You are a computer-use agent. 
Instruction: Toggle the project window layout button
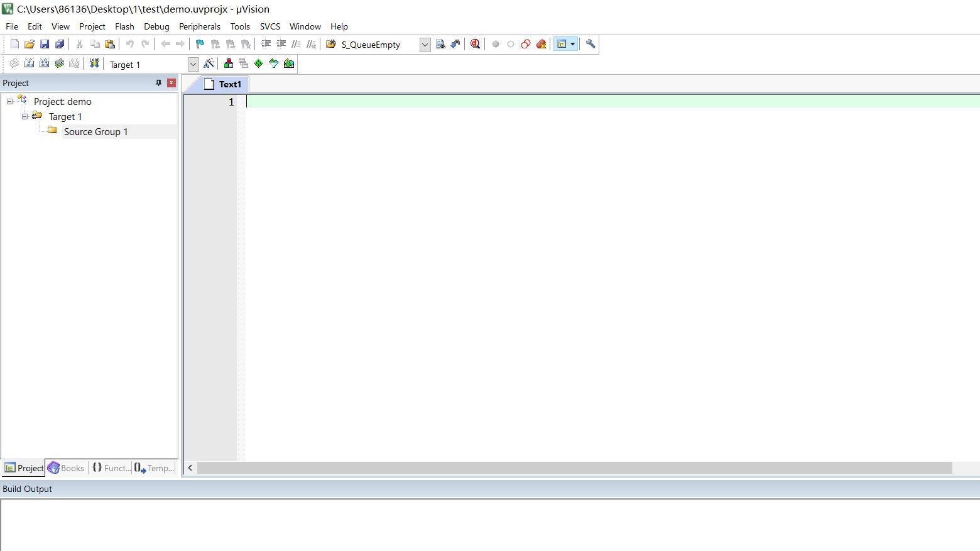click(562, 44)
